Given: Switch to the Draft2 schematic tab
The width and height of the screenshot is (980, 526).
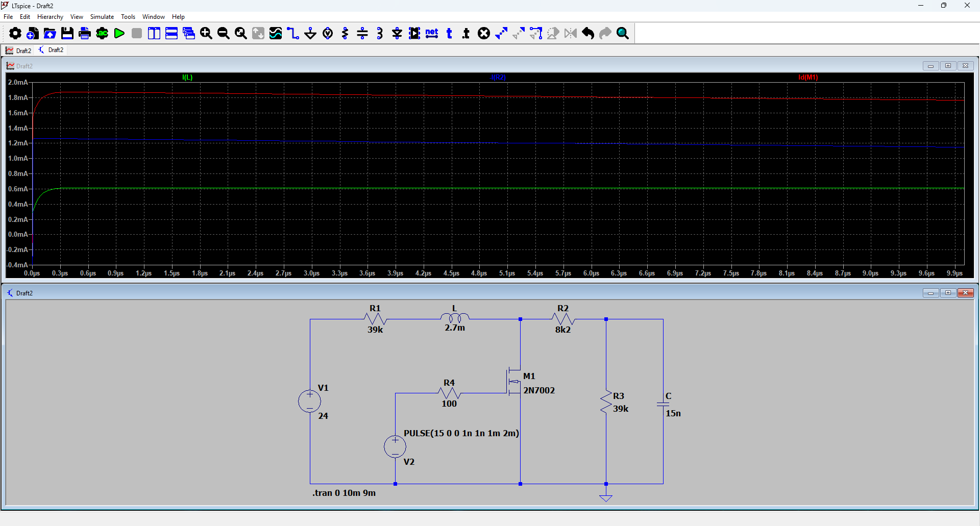Looking at the screenshot, I should coord(51,50).
